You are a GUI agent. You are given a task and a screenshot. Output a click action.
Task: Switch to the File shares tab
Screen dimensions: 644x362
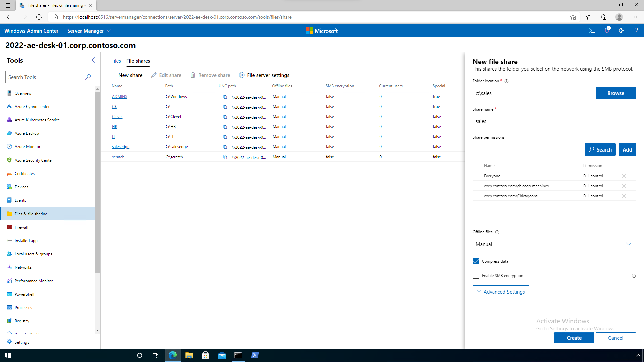pyautogui.click(x=138, y=61)
